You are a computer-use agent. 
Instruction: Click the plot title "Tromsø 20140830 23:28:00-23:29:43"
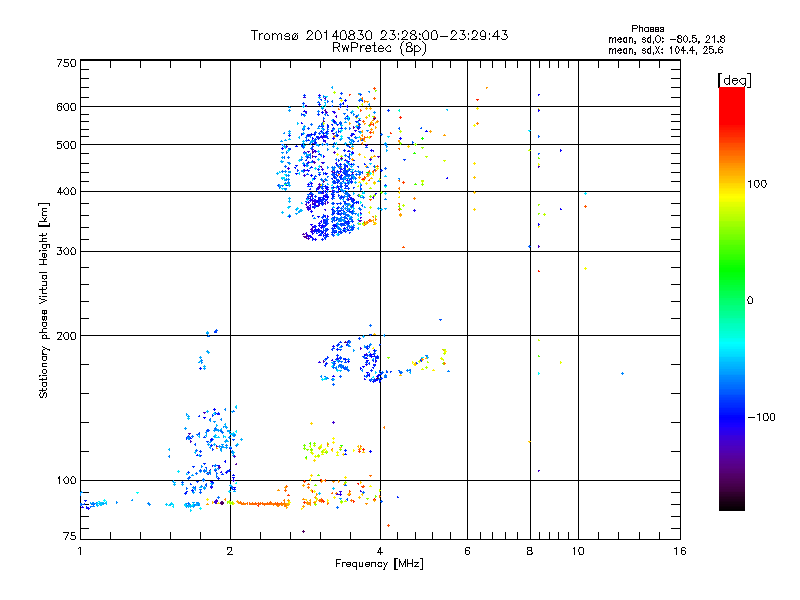click(x=379, y=35)
